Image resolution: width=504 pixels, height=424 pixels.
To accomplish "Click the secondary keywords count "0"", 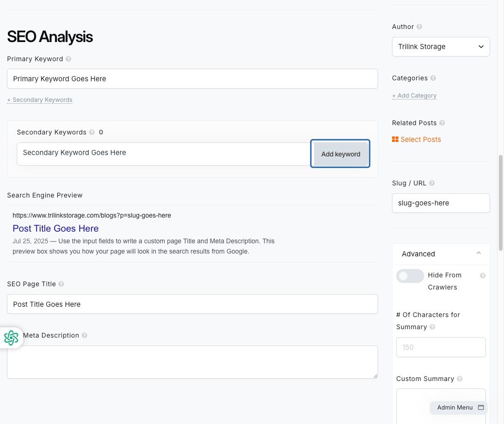I will point(101,132).
